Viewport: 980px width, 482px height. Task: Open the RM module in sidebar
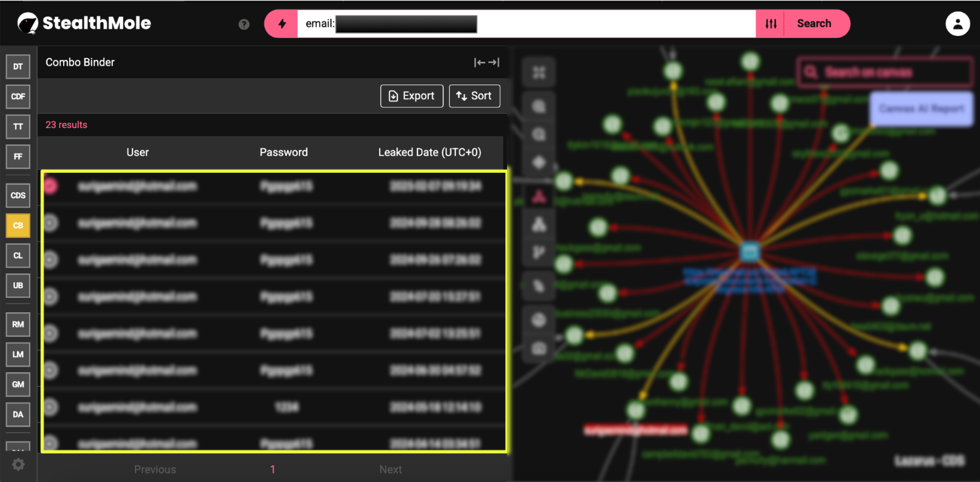pyautogui.click(x=18, y=324)
